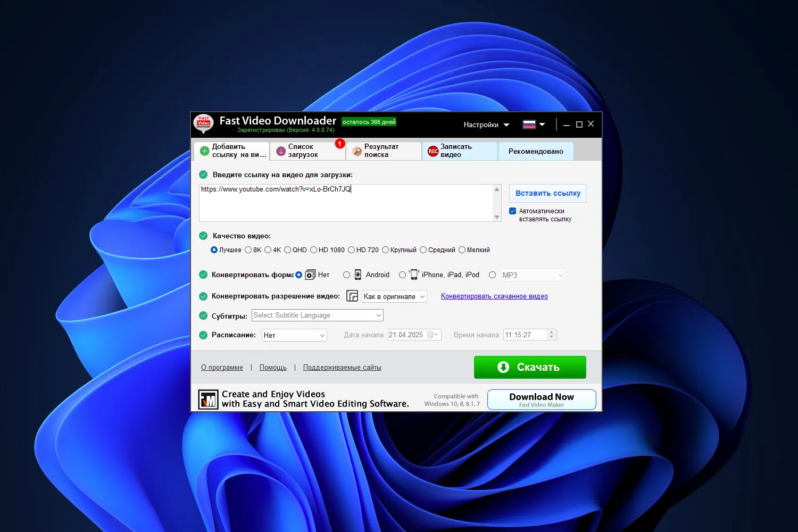Expand the Расписание dropdown set to Нет
The height and width of the screenshot is (532, 798).
294,335
